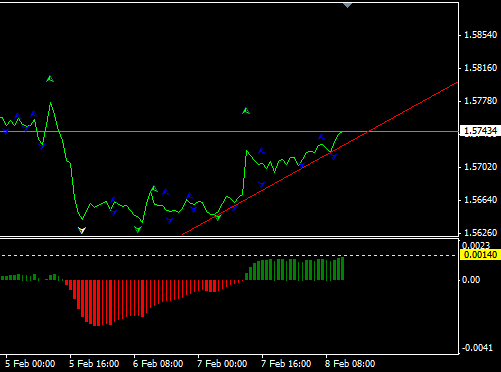Image resolution: width=501 pixels, height=372 pixels.
Task: Click the 1.57020 price axis label
Action: 480,167
